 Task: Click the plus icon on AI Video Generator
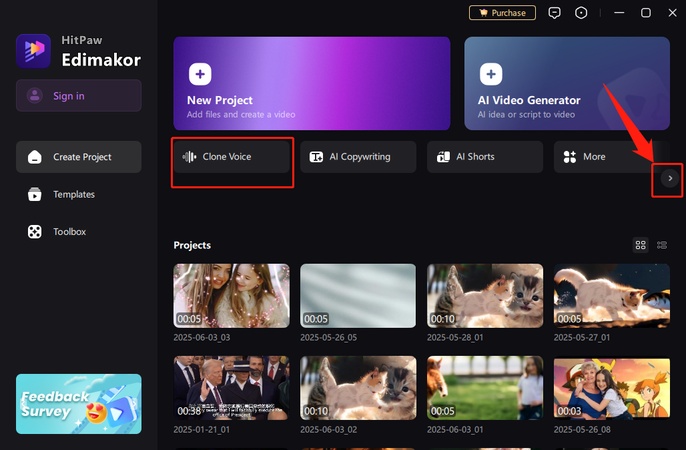(x=490, y=75)
